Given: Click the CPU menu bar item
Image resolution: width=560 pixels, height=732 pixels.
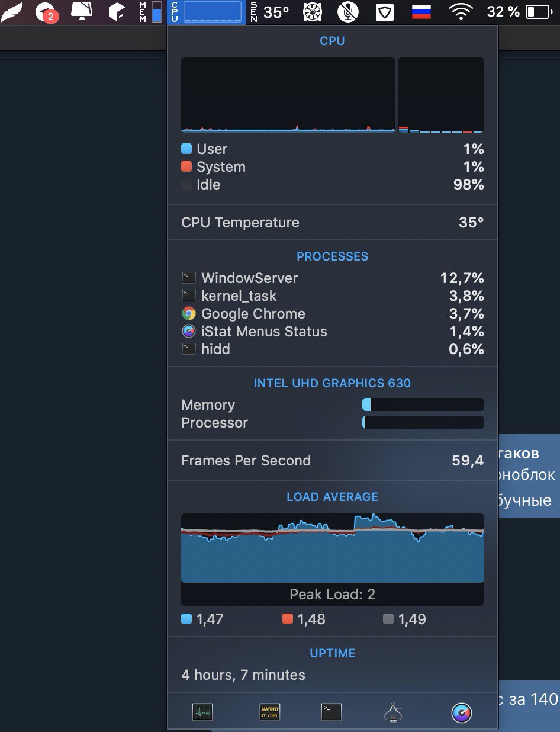Looking at the screenshot, I should pyautogui.click(x=206, y=12).
